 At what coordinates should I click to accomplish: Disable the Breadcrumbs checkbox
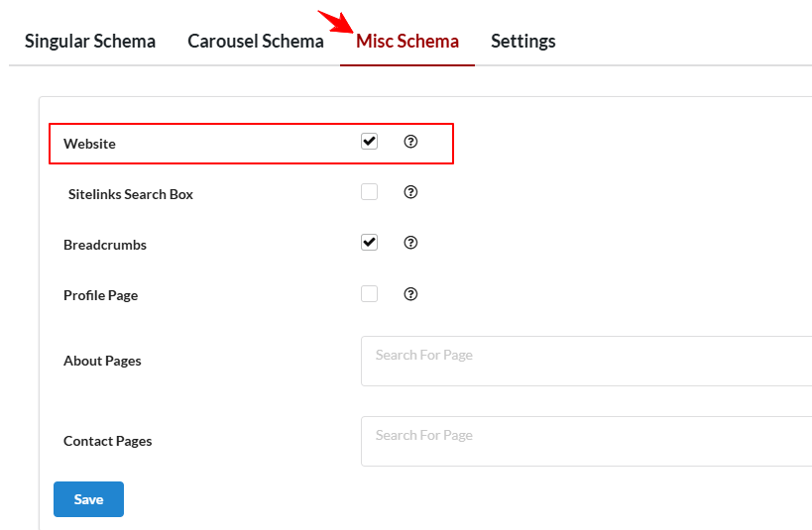pos(369,243)
